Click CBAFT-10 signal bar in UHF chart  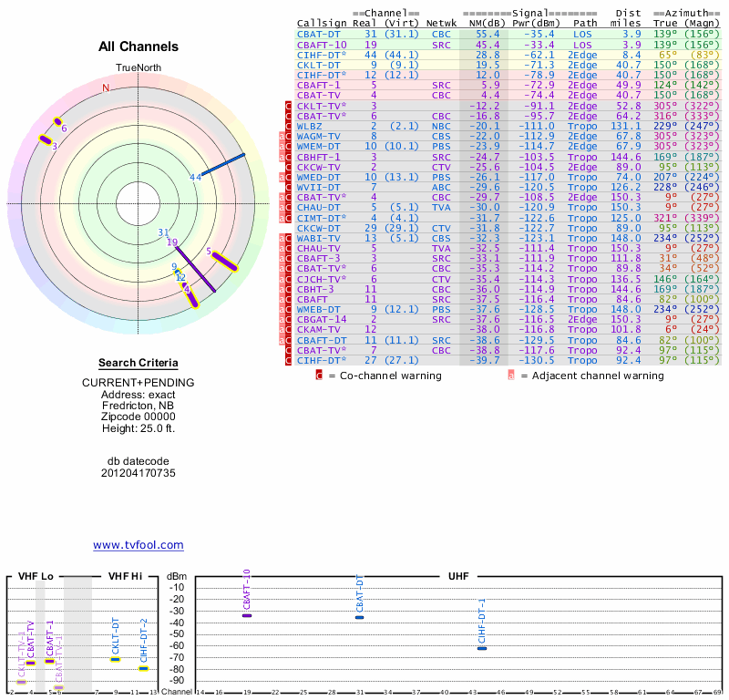click(x=247, y=616)
